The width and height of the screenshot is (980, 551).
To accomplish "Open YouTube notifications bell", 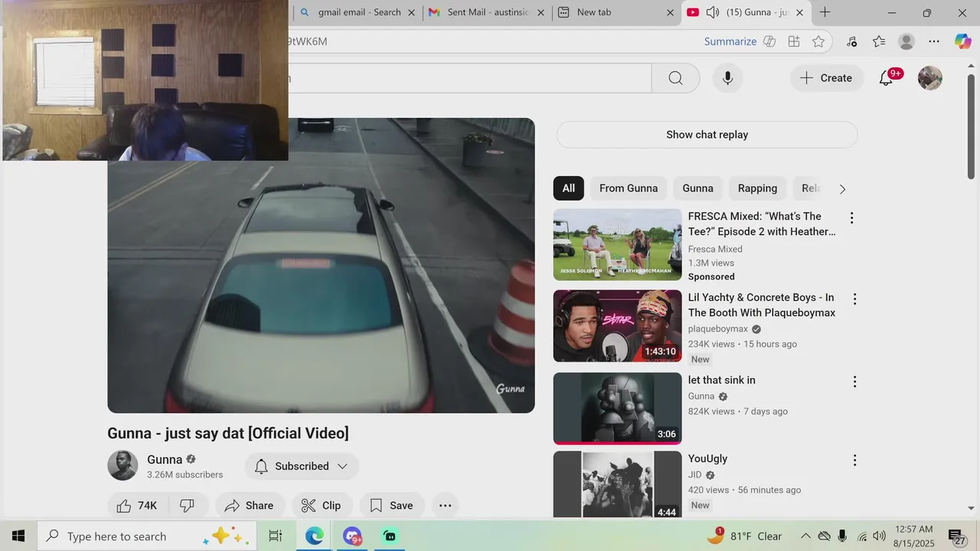I will click(x=886, y=78).
